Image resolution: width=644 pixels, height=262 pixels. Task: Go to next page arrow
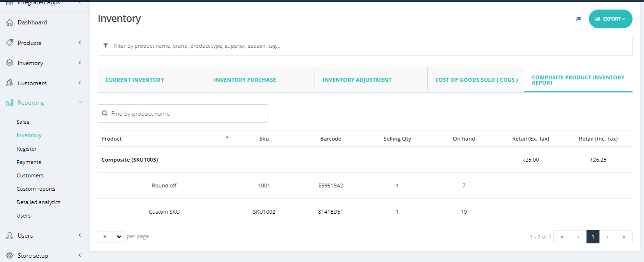click(608, 237)
